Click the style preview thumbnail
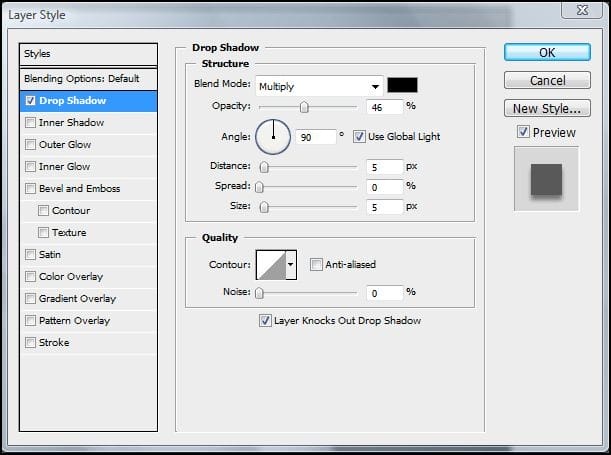 click(546, 179)
